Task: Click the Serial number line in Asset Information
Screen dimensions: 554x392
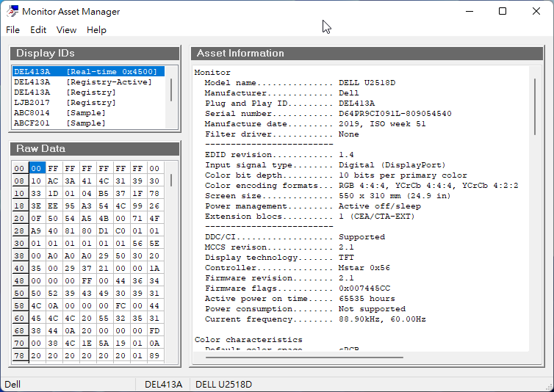Action: point(328,114)
